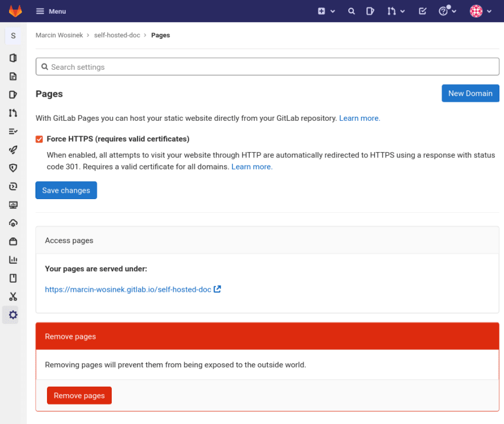Viewport: 504px width, 424px height.
Task: Open Deployments sidebar icon
Action: point(13,187)
